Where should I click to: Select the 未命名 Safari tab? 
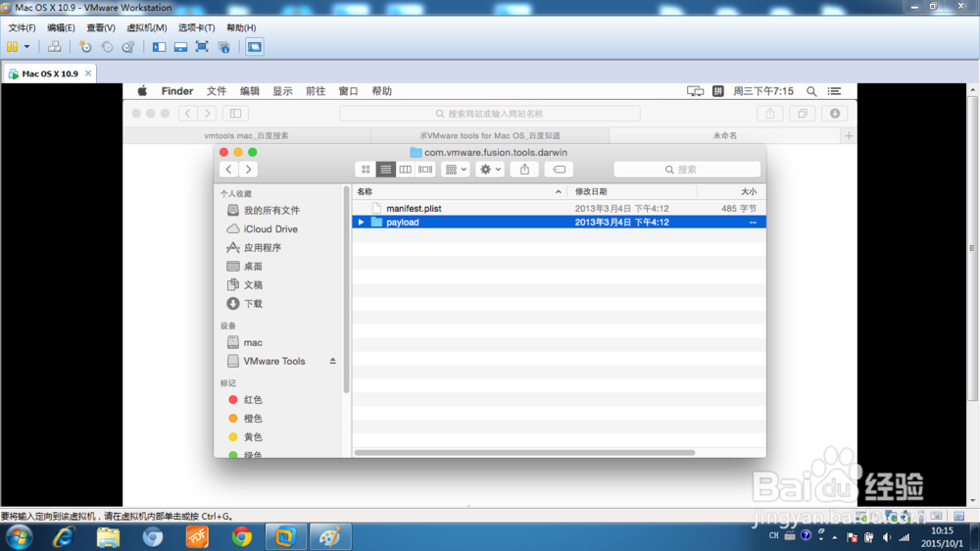click(x=725, y=135)
